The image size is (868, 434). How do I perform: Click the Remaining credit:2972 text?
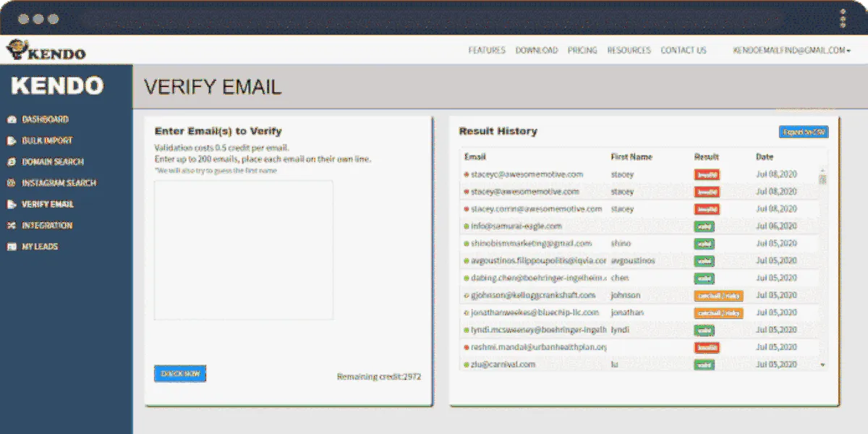(x=379, y=377)
